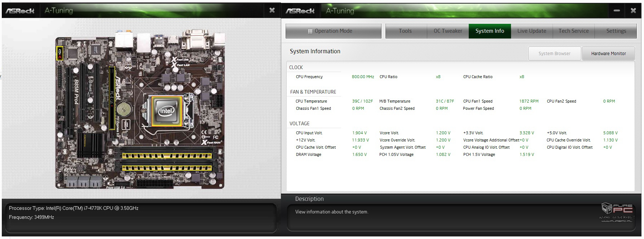
Task: Click the CLOCK section header
Action: (x=296, y=67)
